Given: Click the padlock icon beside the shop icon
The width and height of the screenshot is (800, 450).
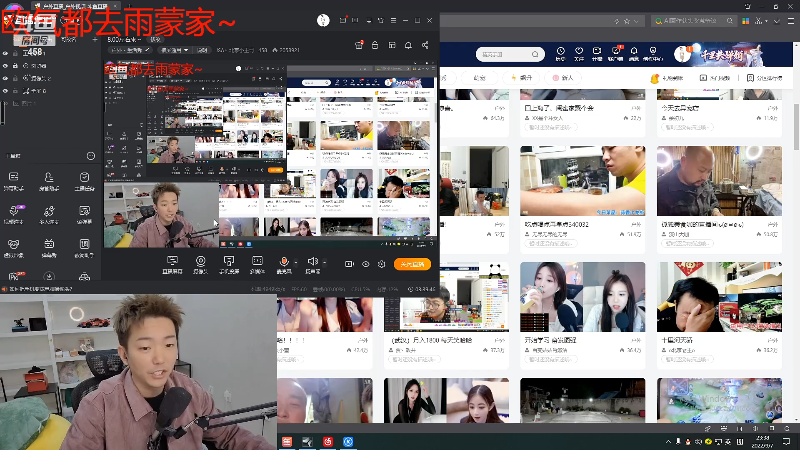Looking at the screenshot, I should 375,45.
